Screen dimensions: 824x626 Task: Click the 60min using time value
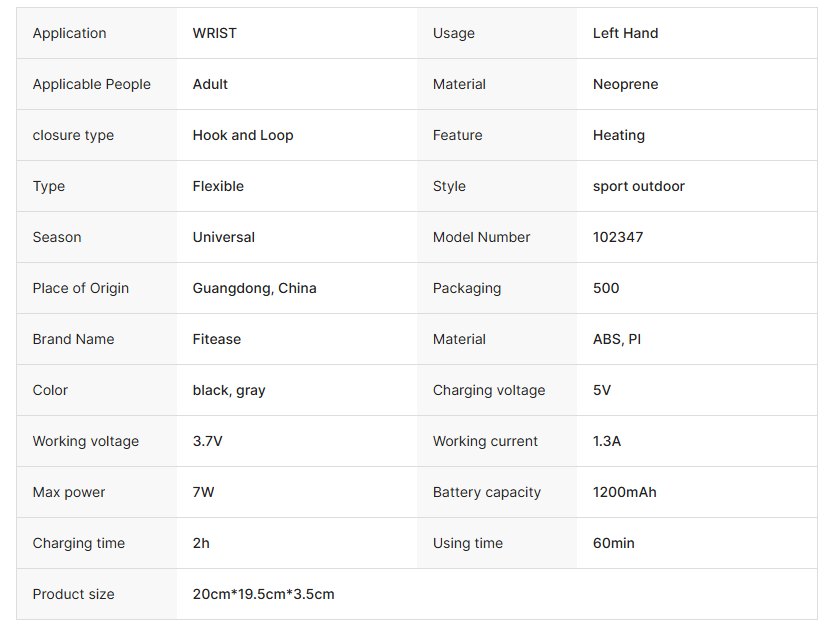(613, 543)
